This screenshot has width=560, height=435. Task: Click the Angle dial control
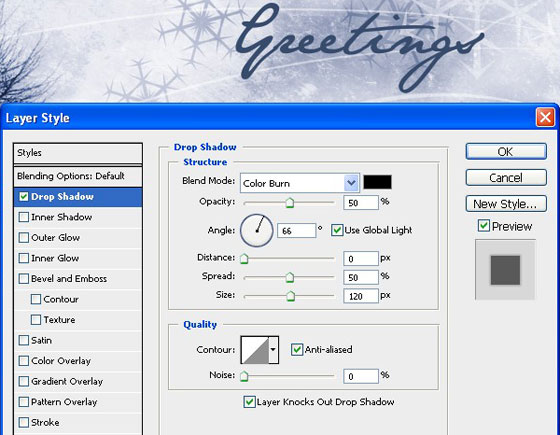click(257, 230)
